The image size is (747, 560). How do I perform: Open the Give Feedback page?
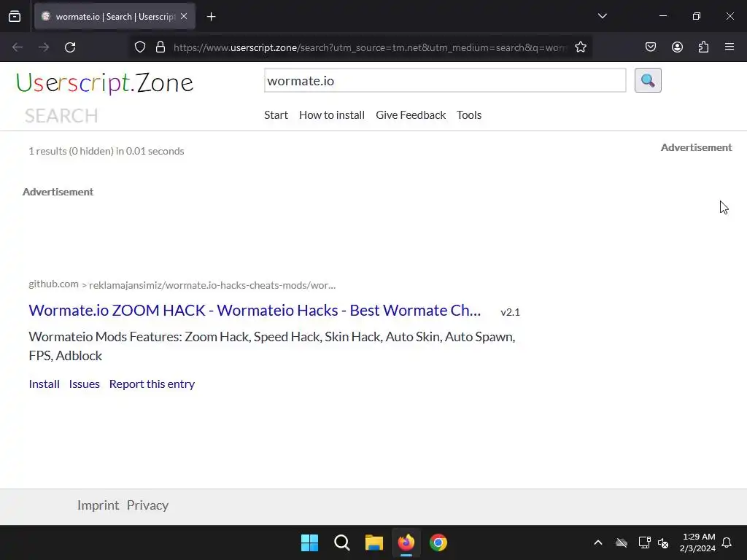411,115
